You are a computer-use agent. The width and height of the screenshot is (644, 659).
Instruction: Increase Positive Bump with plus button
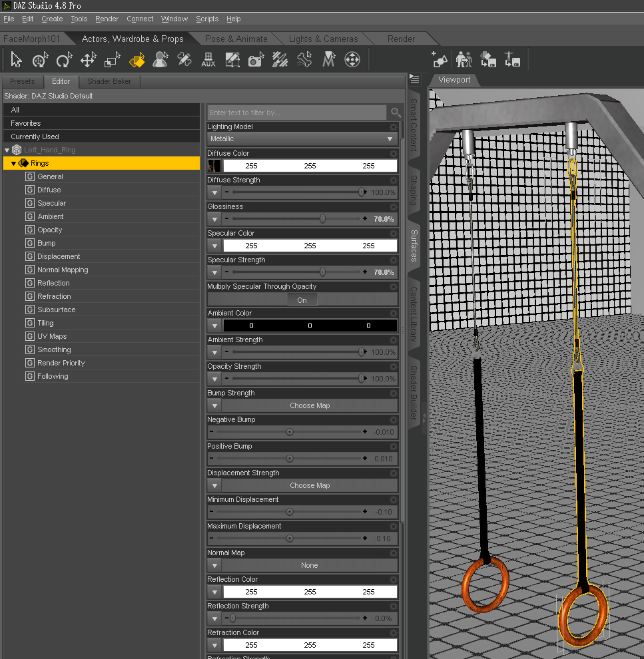(x=365, y=459)
